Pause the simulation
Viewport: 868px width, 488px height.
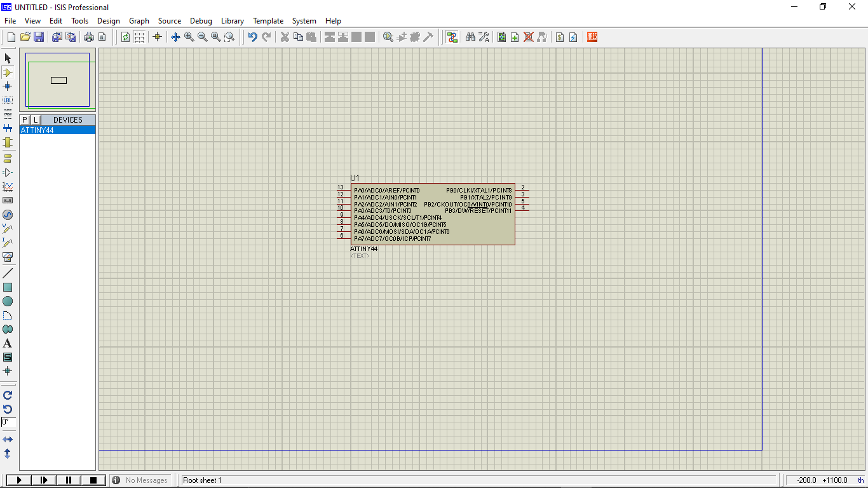pos(69,480)
